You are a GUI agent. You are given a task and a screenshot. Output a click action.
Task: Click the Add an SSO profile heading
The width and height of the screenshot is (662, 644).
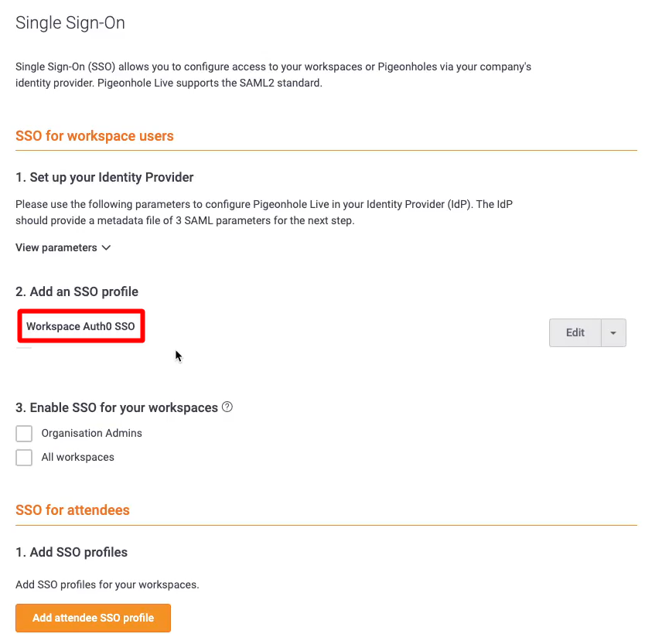pos(77,291)
